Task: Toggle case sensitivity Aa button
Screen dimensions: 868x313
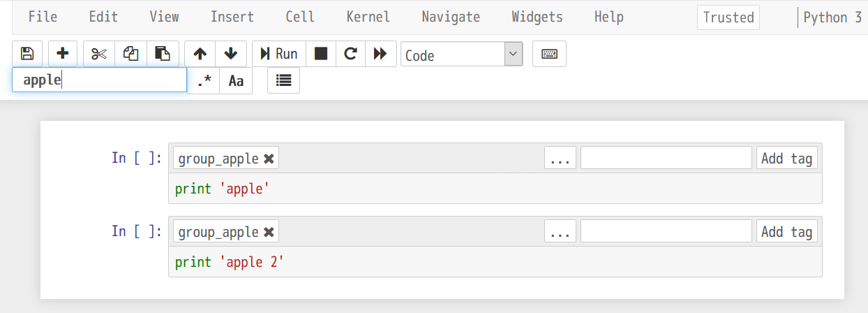Action: 236,80
